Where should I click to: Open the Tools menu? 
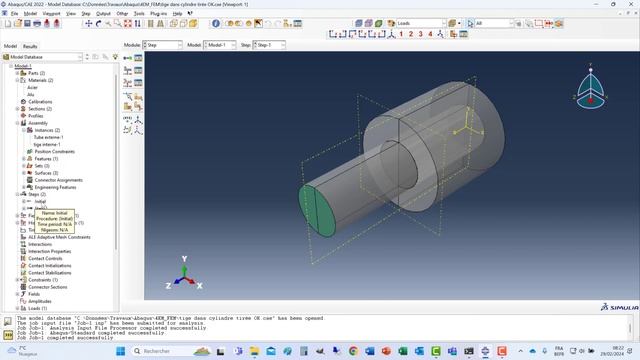click(x=139, y=13)
